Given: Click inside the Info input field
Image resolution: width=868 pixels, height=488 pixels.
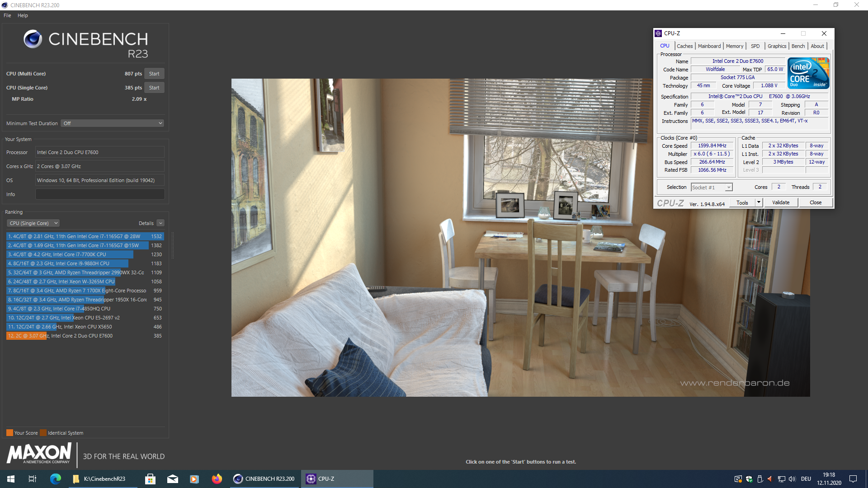Looking at the screenshot, I should (x=99, y=194).
